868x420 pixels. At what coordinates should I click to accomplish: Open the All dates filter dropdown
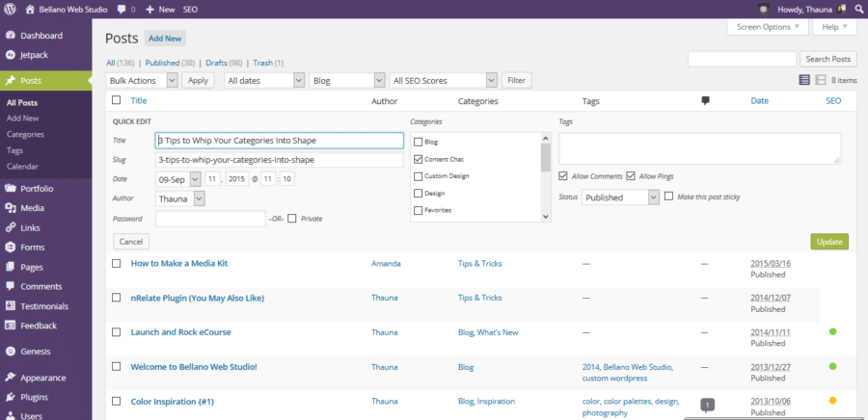(264, 80)
